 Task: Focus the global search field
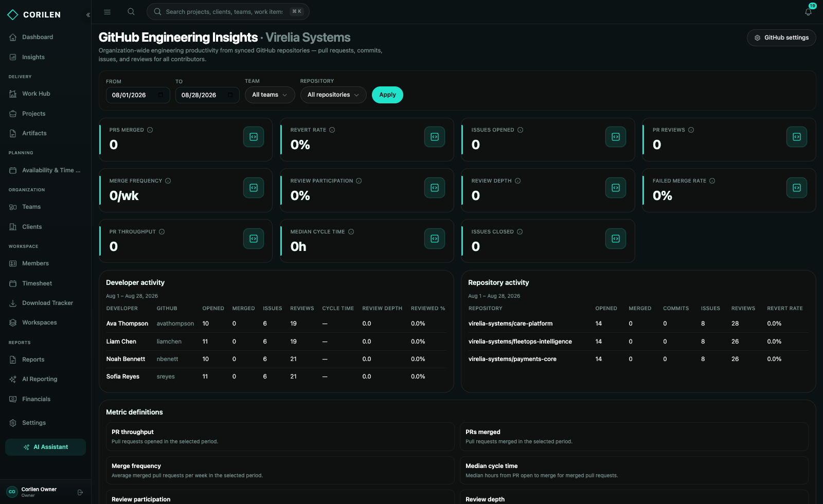(228, 12)
